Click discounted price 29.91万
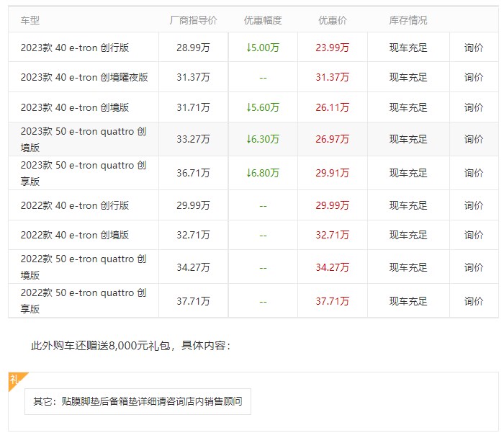 pos(333,173)
